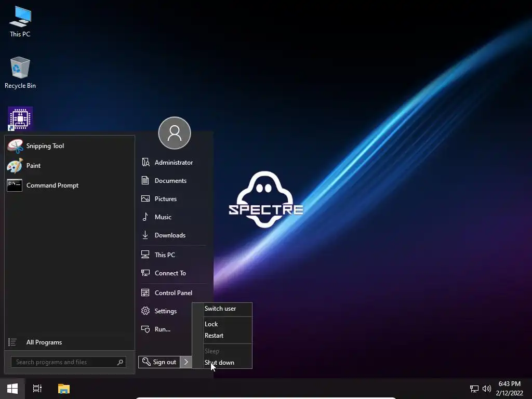Open Settings from start menu
532x399 pixels.
165,311
